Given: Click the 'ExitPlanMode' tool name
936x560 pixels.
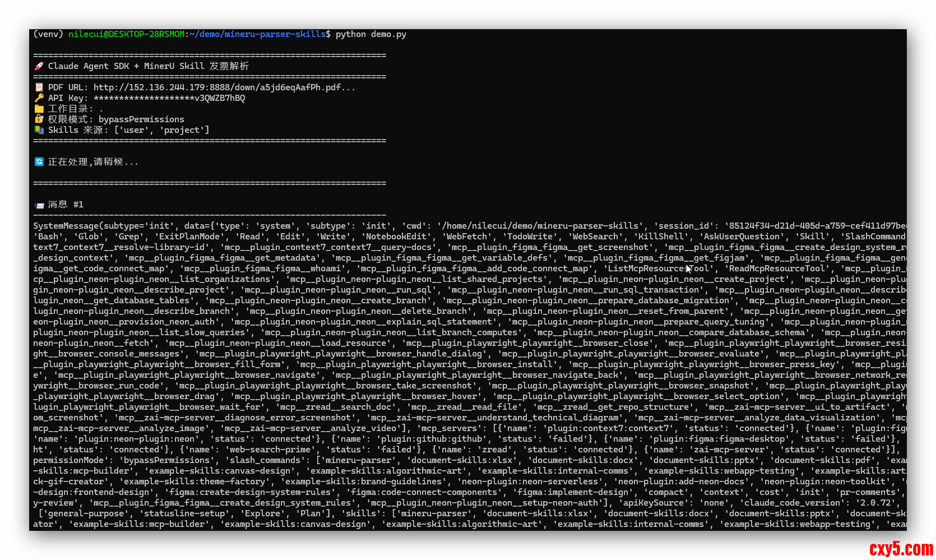Looking at the screenshot, I should point(189,237).
